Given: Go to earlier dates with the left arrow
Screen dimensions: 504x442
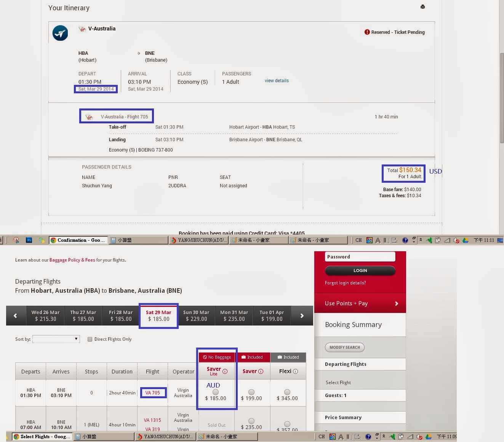Looking at the screenshot, I should (16, 315).
